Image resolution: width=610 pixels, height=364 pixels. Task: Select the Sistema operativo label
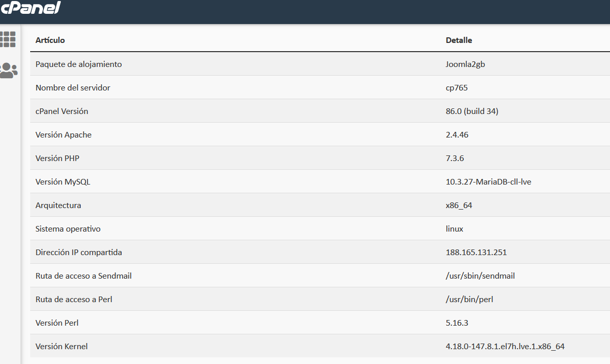click(x=68, y=229)
